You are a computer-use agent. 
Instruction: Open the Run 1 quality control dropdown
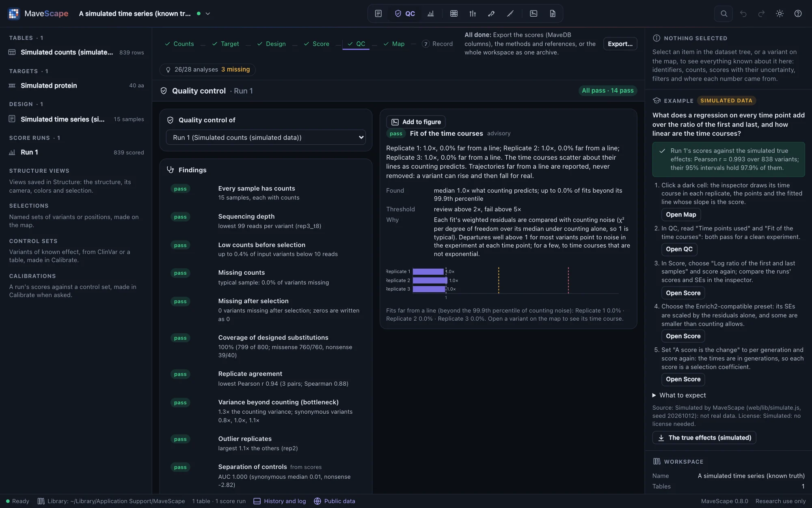[266, 137]
